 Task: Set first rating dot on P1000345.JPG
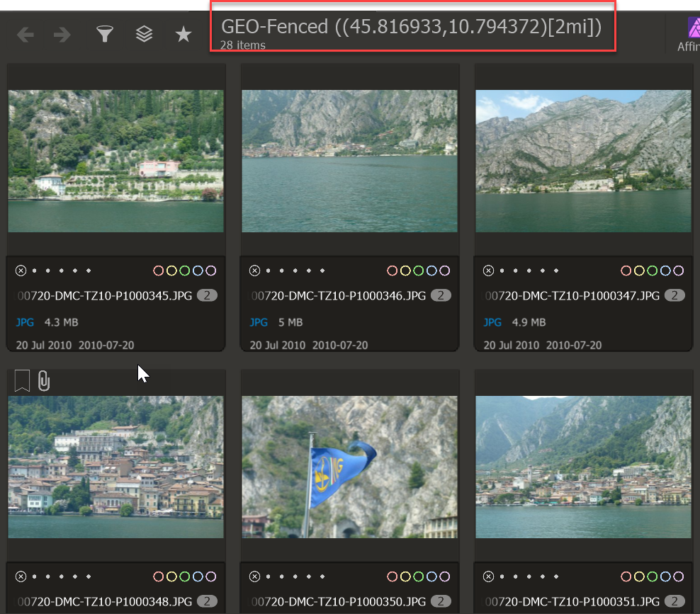pos(35,271)
